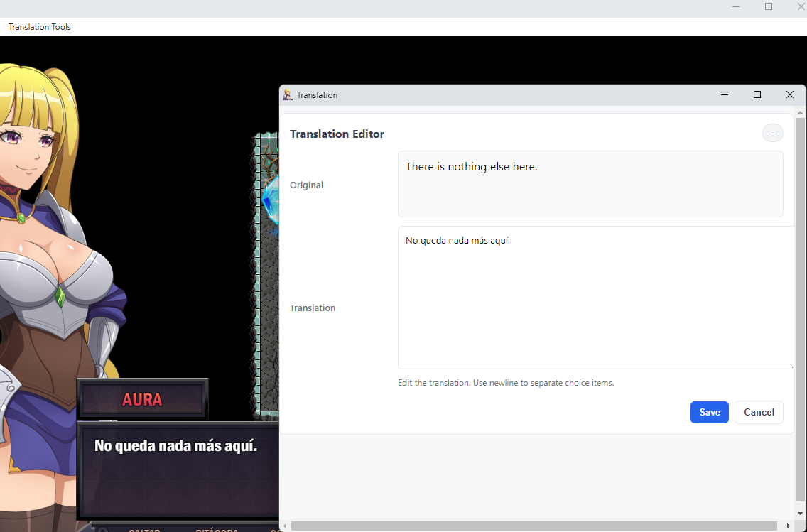The height and width of the screenshot is (532, 807).
Task: Save the edited translation
Action: tap(709, 412)
